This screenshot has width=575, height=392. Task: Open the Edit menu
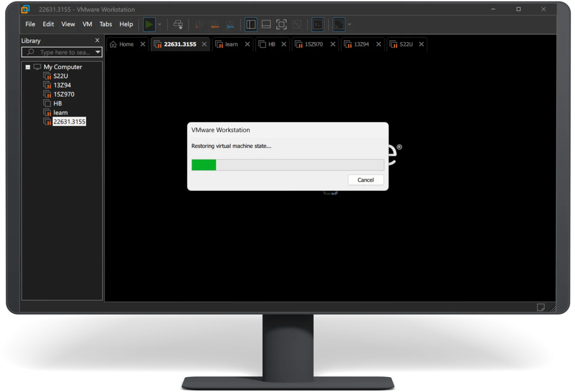(48, 24)
